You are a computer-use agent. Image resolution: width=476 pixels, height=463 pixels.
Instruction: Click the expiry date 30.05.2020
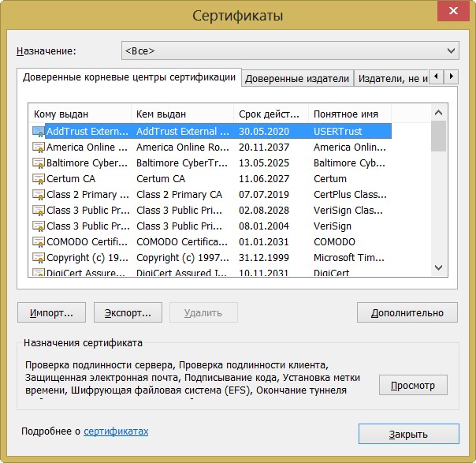point(264,132)
